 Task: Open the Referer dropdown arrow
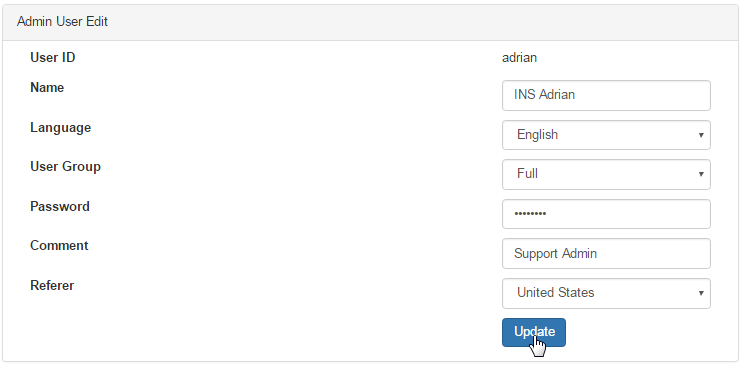pyautogui.click(x=701, y=293)
